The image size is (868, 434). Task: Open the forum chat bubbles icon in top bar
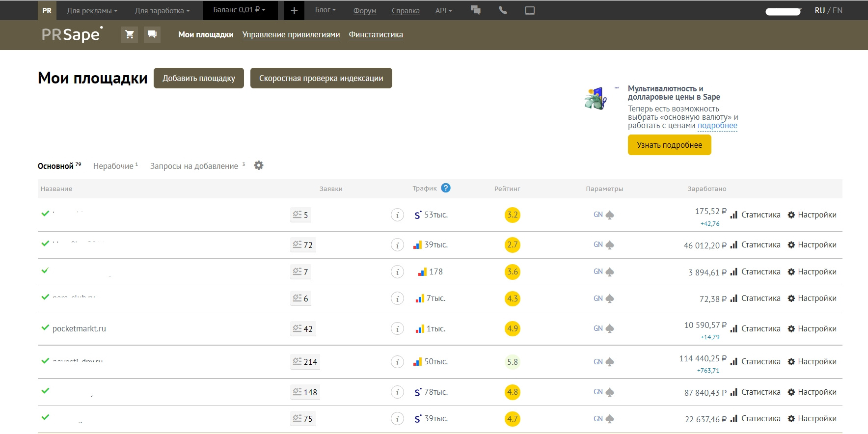(x=475, y=10)
